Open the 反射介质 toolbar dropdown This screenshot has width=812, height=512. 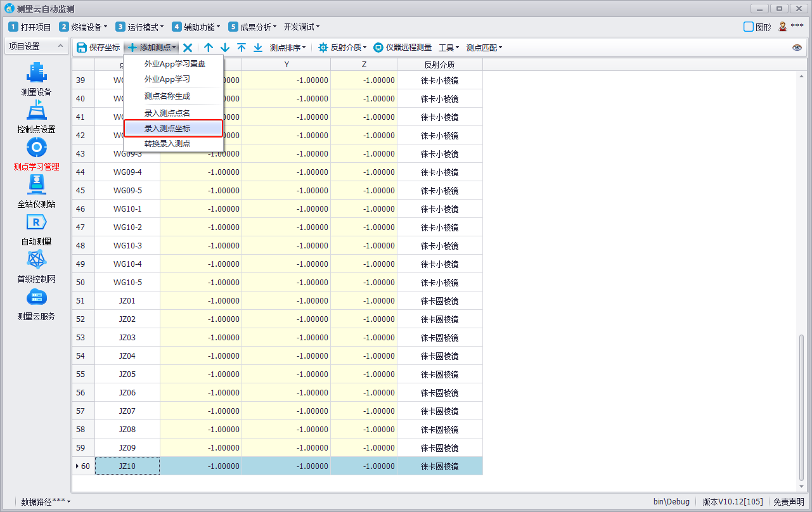tap(342, 48)
